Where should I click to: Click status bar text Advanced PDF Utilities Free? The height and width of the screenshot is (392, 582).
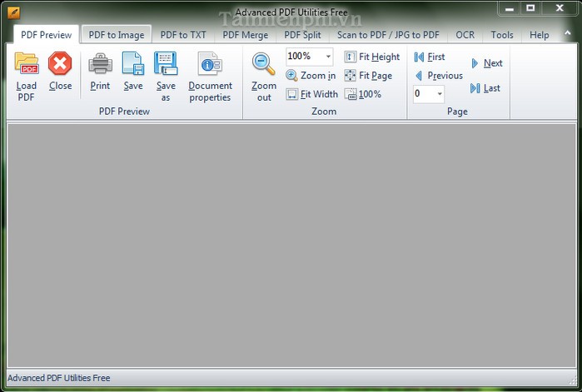(x=58, y=378)
